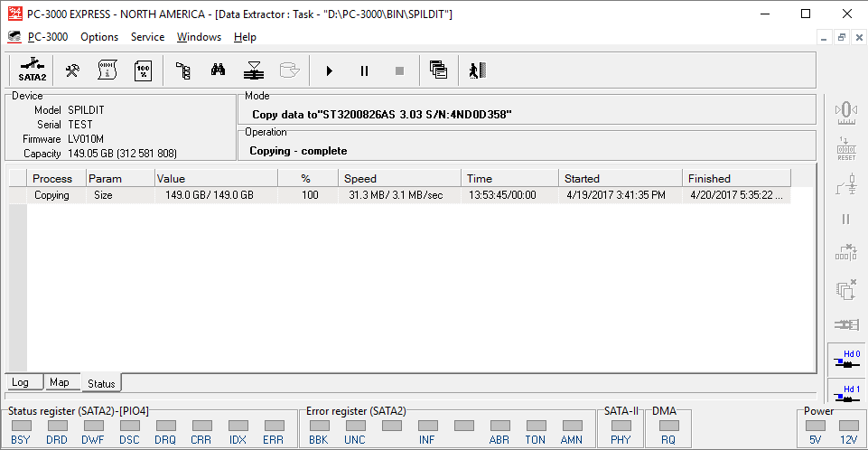The width and height of the screenshot is (868, 450).
Task: Click the sidebar copy-cancel icon
Action: (x=845, y=289)
